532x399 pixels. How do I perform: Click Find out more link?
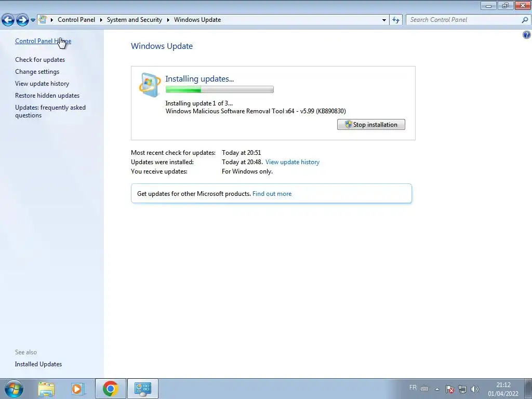(272, 194)
